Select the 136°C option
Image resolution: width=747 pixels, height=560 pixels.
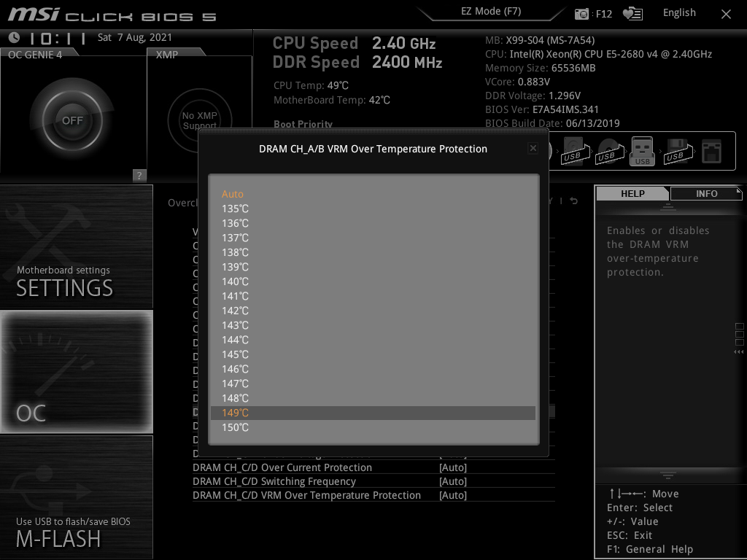coord(373,223)
